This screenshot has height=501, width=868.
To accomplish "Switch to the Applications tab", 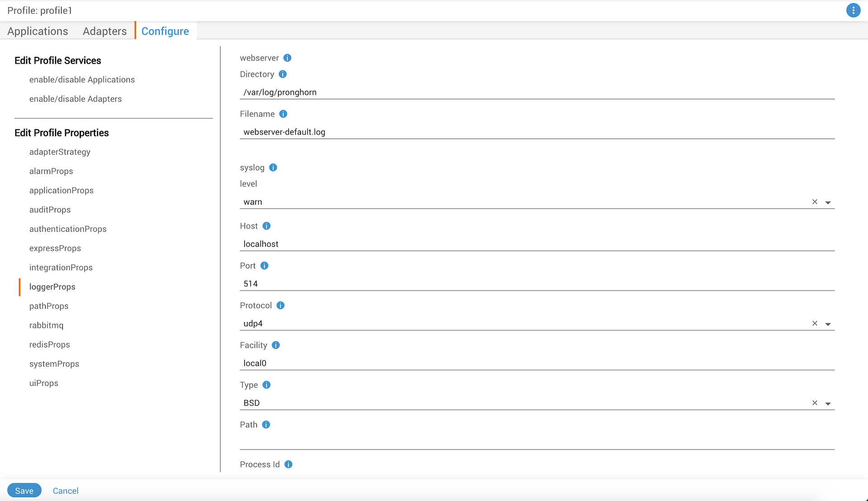I will coord(37,31).
